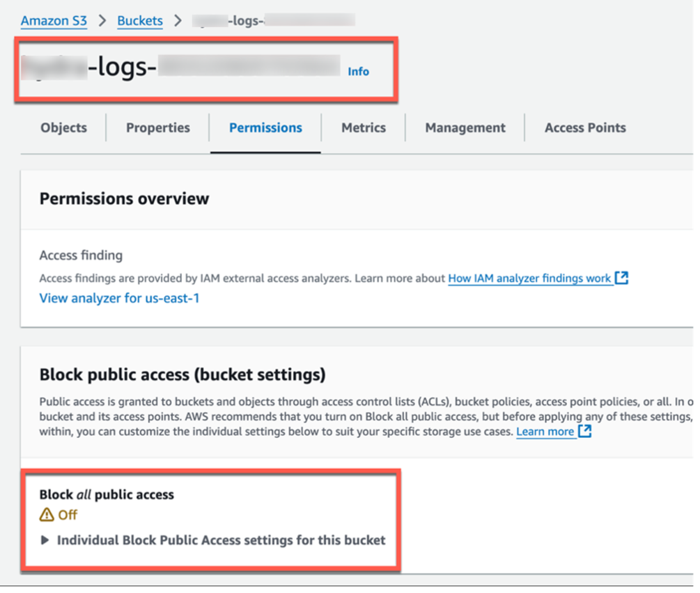
Task: Open How IAM analyzer findings work
Action: (530, 278)
